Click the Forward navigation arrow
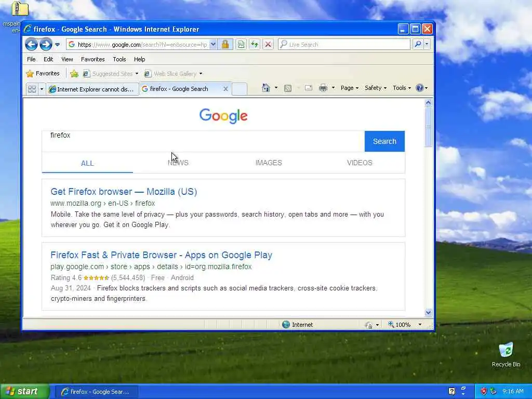 pyautogui.click(x=46, y=45)
